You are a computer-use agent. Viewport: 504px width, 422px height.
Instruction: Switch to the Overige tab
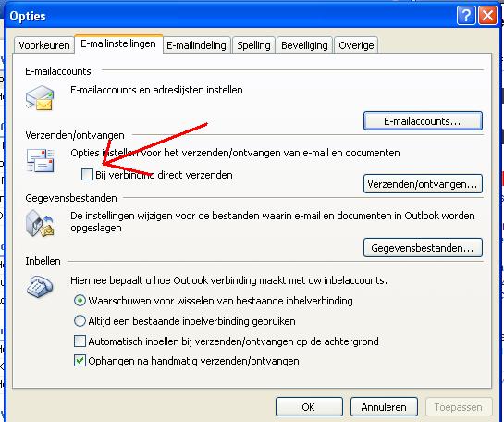[x=356, y=45]
